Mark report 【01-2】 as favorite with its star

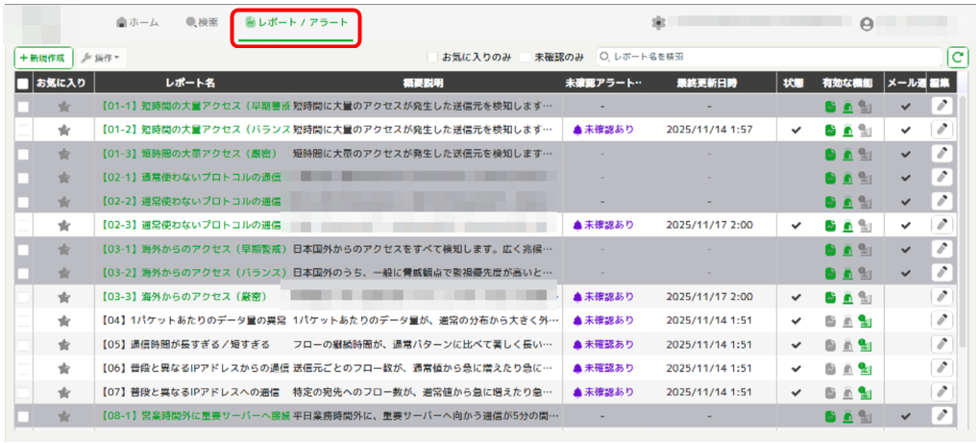[63, 131]
